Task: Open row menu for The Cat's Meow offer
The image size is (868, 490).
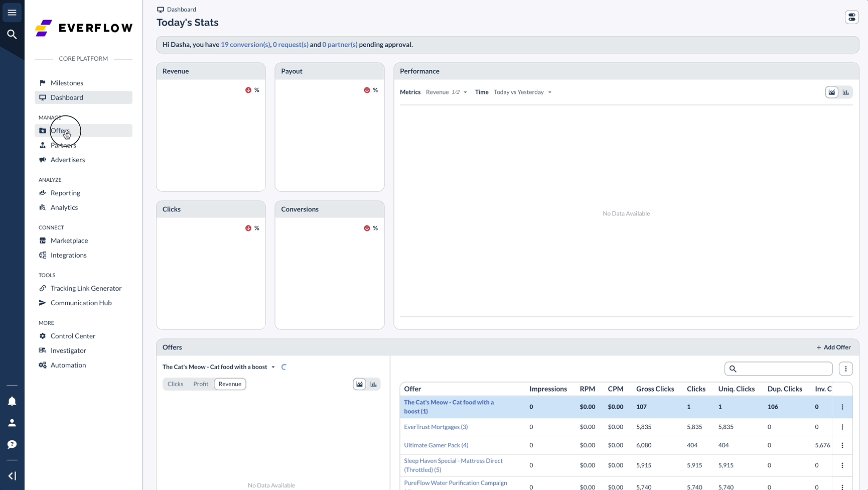Action: point(842,407)
